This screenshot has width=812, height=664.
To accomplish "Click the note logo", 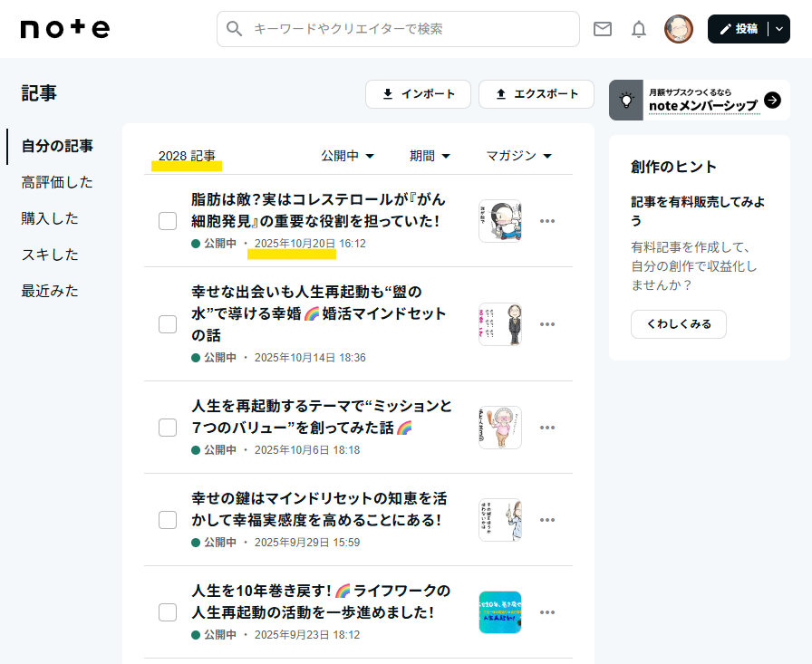I will pos(64,29).
